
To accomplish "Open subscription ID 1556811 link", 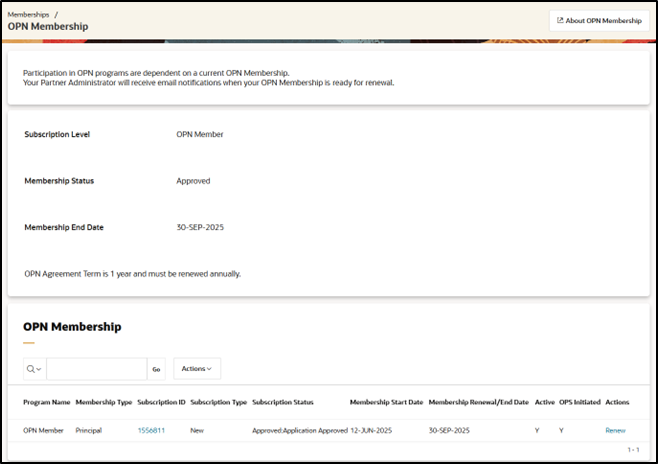I will click(x=151, y=430).
